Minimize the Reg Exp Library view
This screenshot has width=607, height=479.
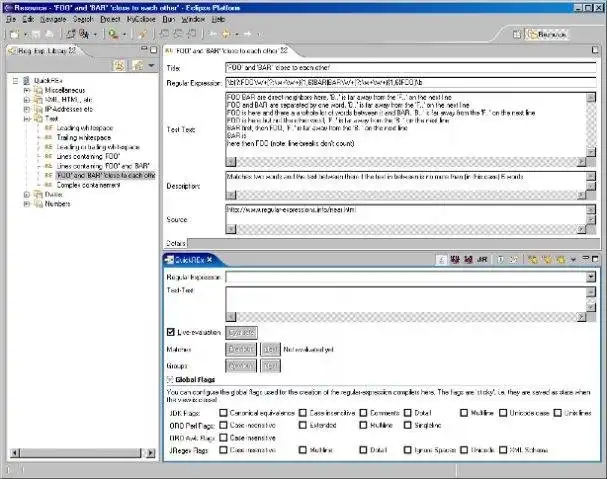(144, 49)
